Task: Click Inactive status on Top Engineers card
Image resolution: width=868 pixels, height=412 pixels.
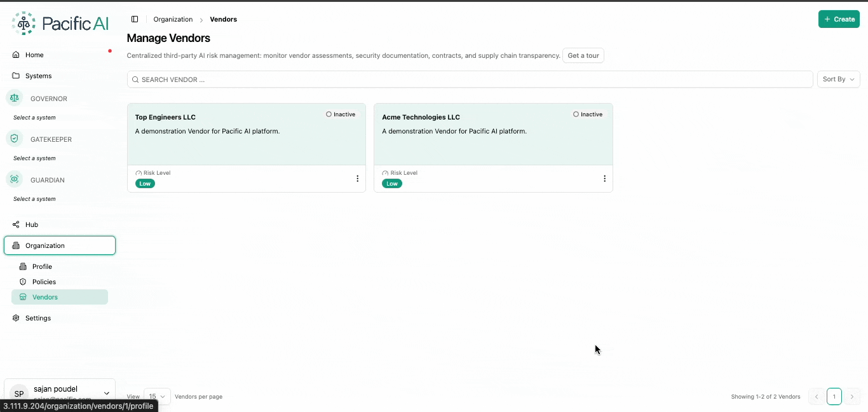Action: tap(341, 114)
